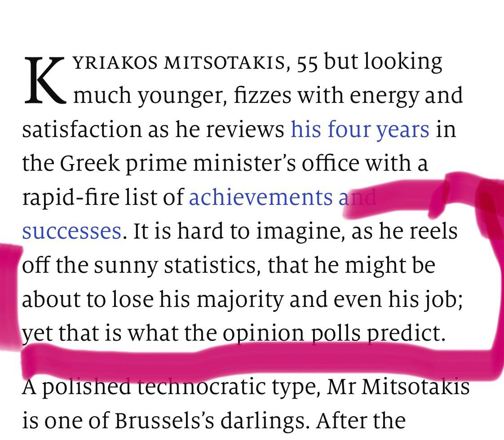Click the blue "successes" link
The height and width of the screenshot is (440, 504).
71,231
